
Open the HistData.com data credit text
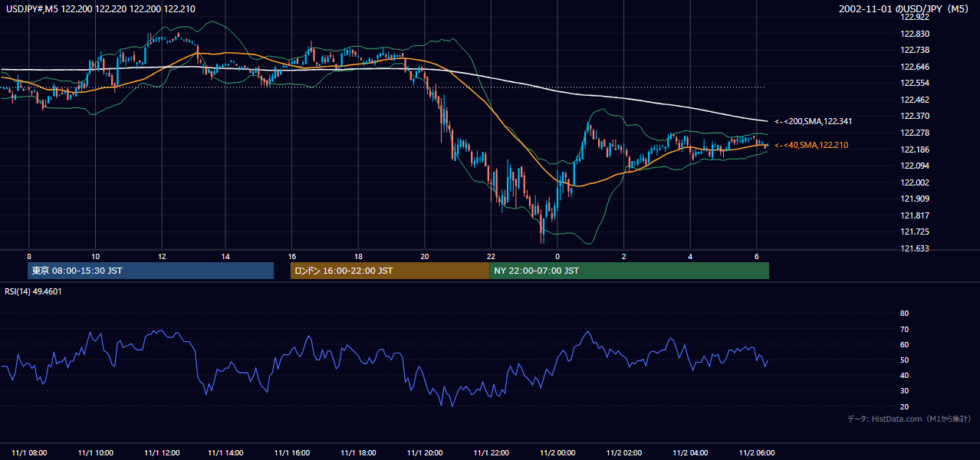coord(909,419)
